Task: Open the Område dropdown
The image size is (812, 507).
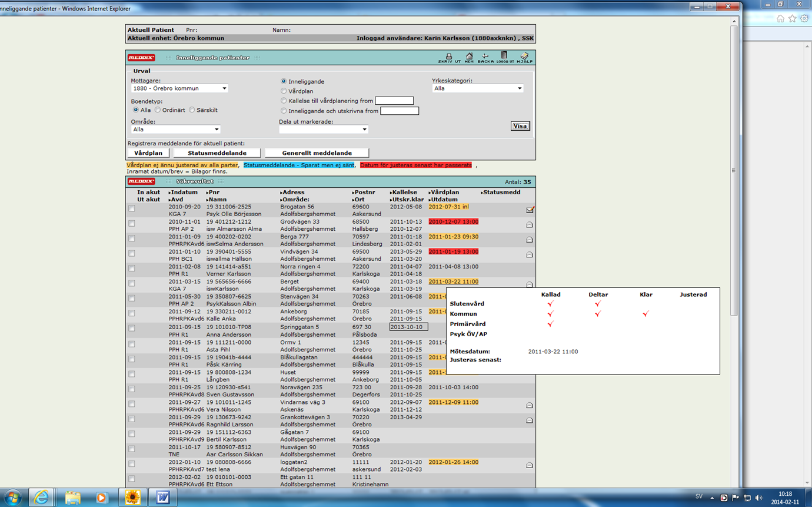Action: [175, 130]
